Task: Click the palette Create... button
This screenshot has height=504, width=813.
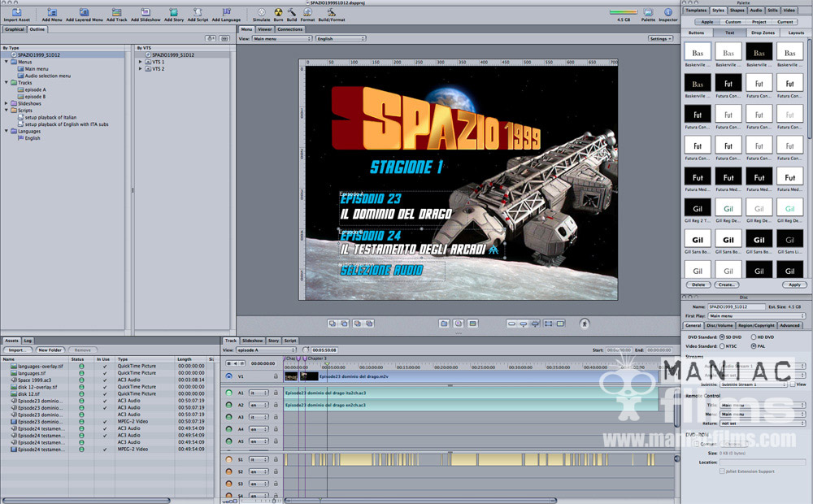Action: point(726,285)
